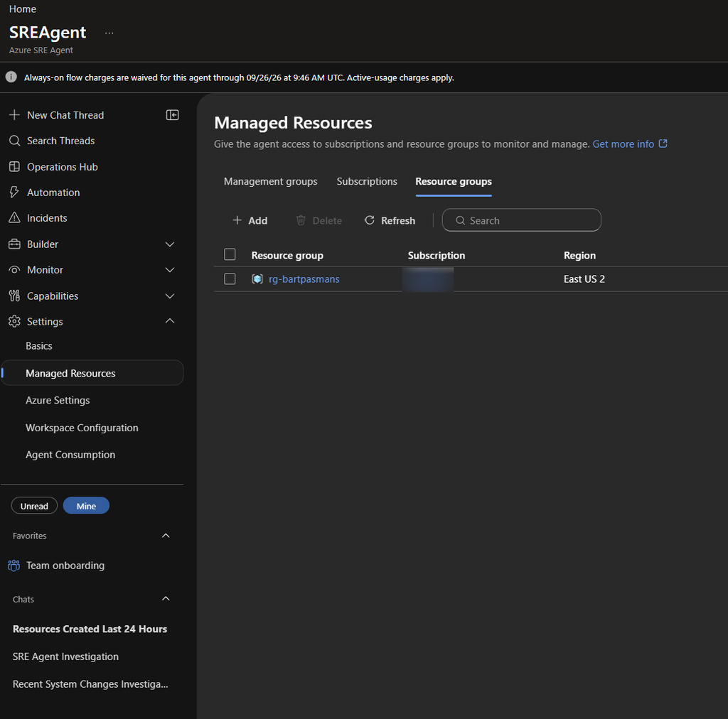Click the Capabilities tools icon
The width and height of the screenshot is (728, 719).
[x=14, y=296]
